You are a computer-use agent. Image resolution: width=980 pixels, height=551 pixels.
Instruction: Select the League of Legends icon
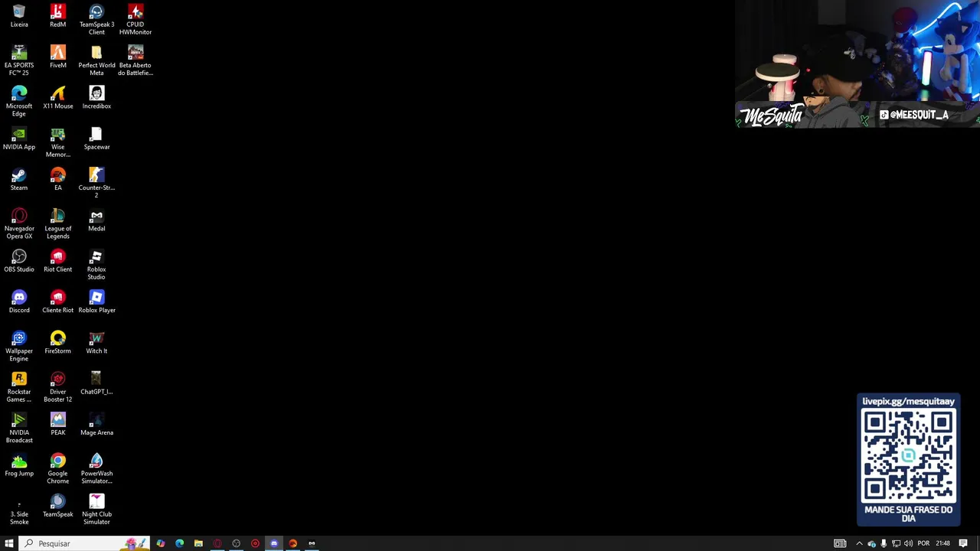(x=57, y=223)
